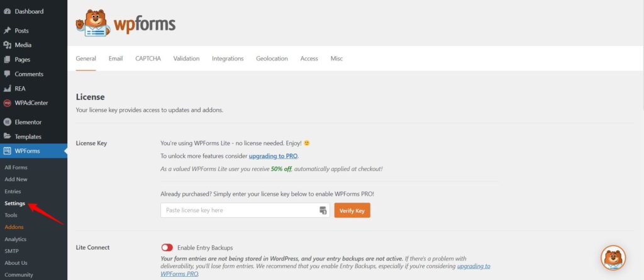Viewport: 644px width, 280px height.
Task: Open the Validation tab
Action: (186, 59)
